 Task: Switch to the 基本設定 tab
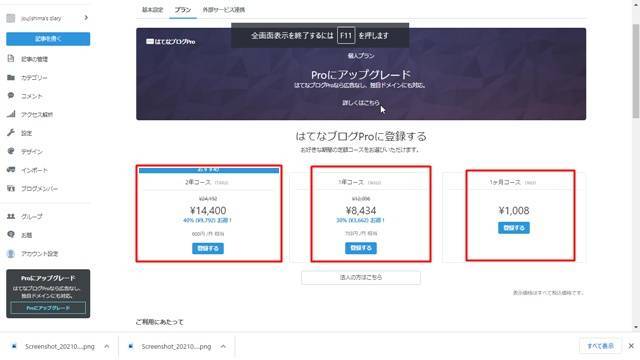coord(152,9)
